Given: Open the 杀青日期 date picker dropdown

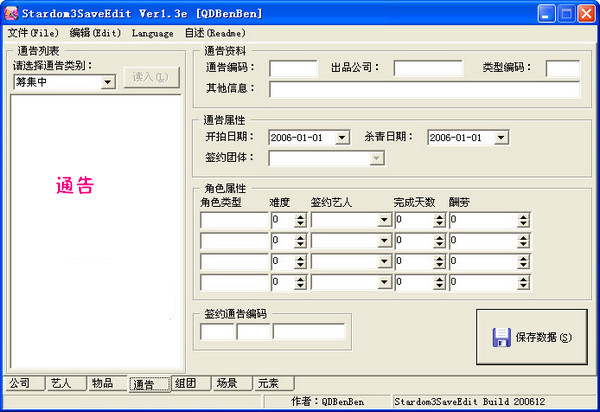Looking at the screenshot, I should [501, 138].
